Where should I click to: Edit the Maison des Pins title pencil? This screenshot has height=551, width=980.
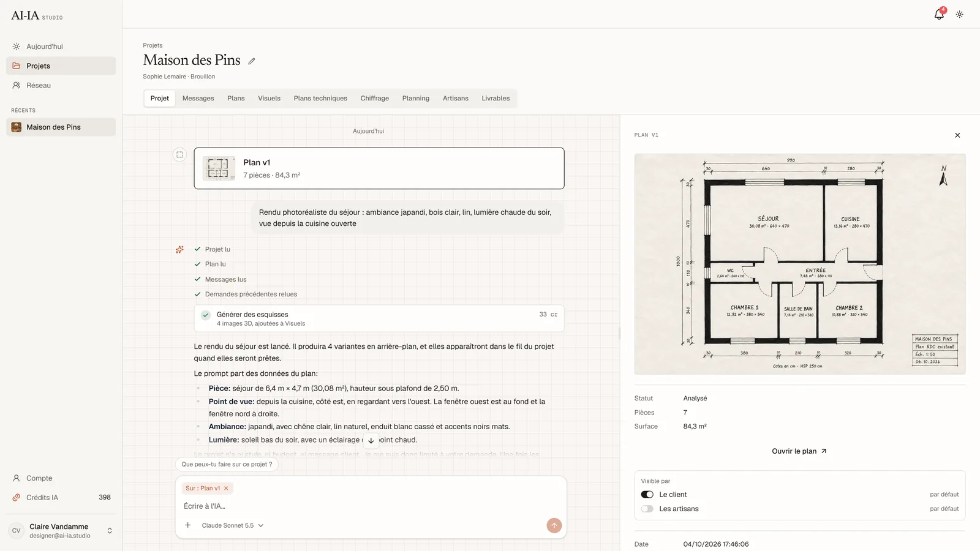tap(252, 61)
